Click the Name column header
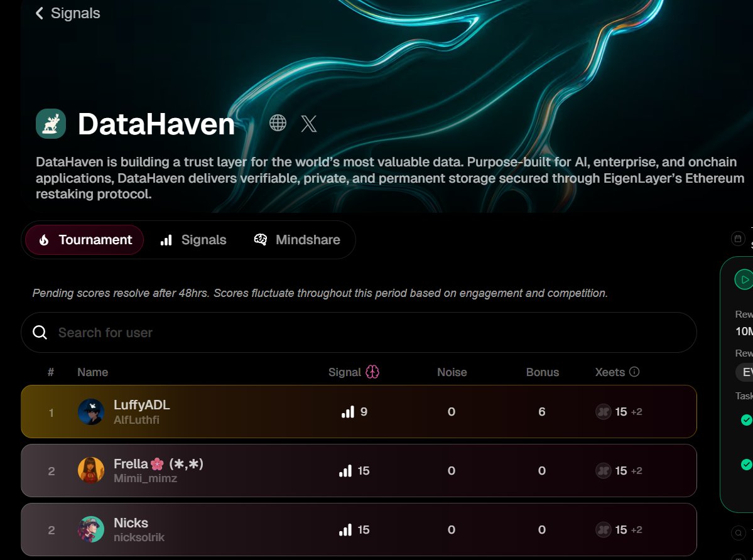753x560 pixels. click(93, 372)
